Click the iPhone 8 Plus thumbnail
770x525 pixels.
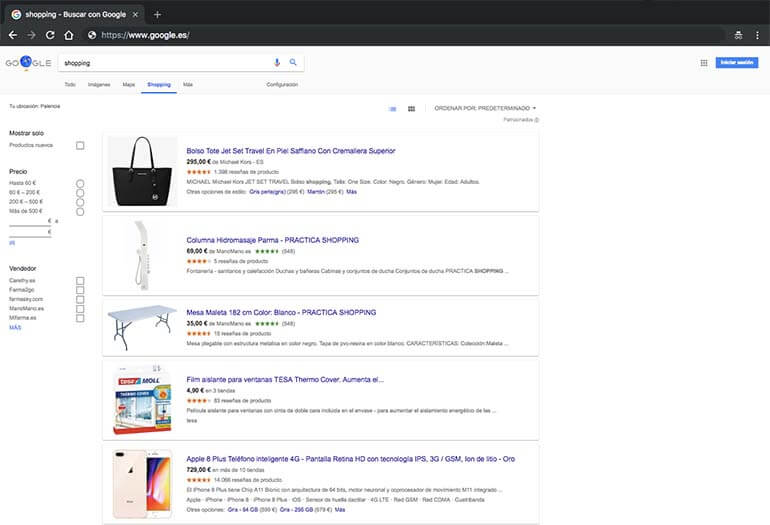[x=142, y=484]
